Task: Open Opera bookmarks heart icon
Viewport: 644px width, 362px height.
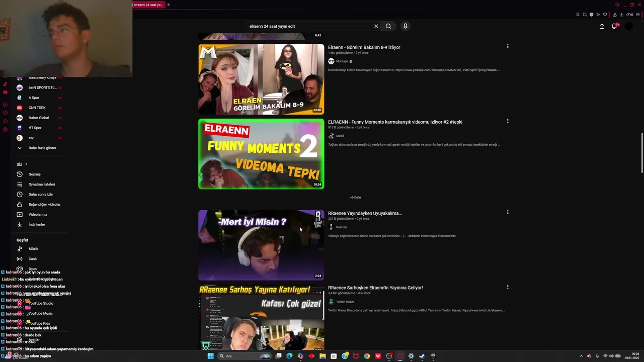Action: click(x=605, y=15)
